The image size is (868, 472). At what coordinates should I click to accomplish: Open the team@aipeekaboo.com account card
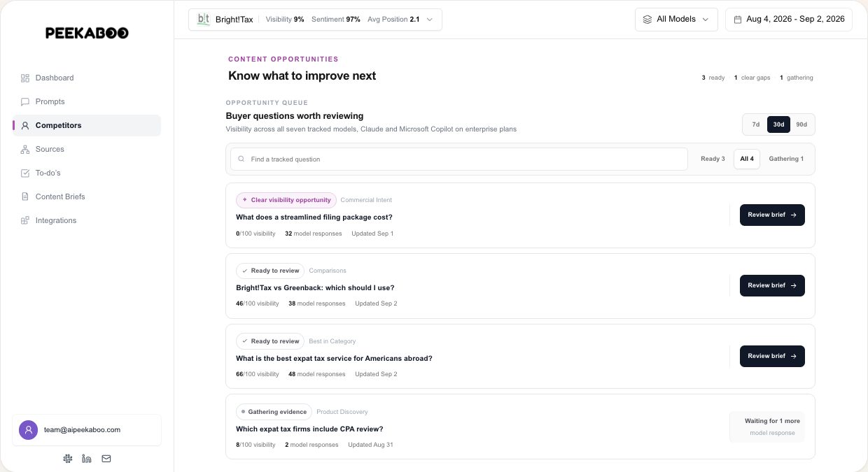[x=87, y=429]
